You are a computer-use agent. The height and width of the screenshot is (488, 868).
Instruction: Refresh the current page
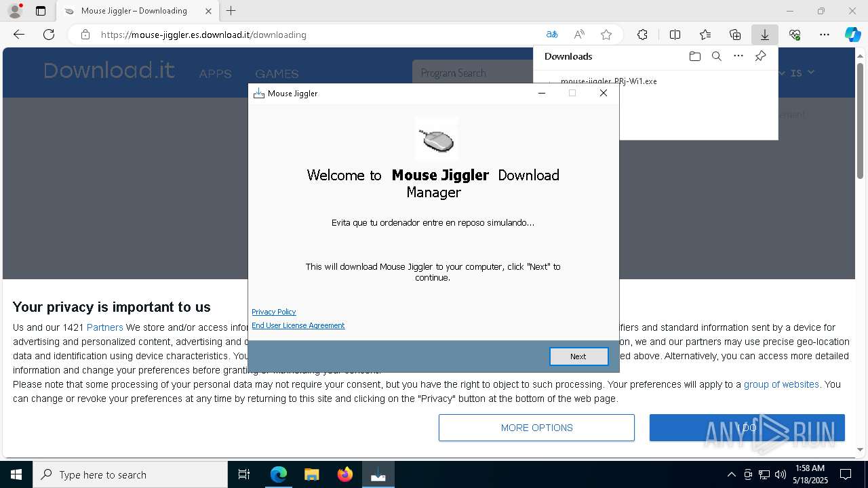pos(49,35)
